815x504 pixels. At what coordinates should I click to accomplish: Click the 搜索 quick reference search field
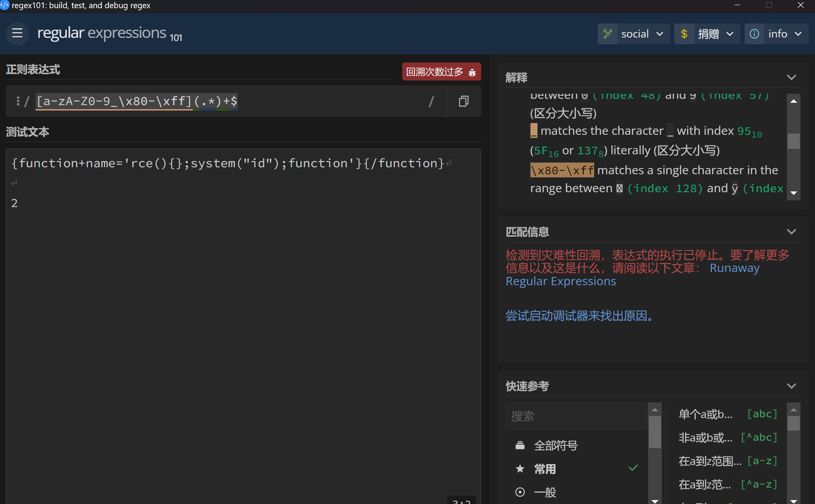(x=576, y=416)
